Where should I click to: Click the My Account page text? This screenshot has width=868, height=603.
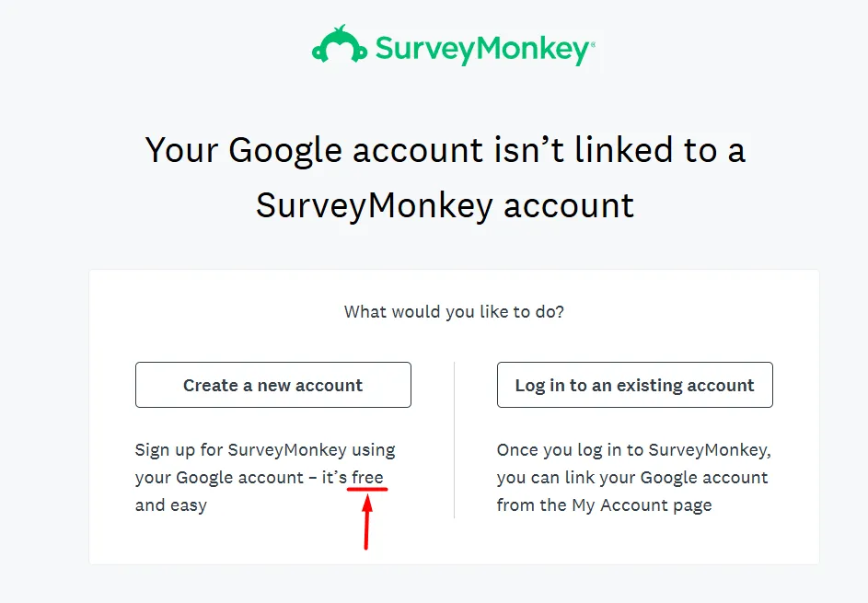click(x=644, y=504)
